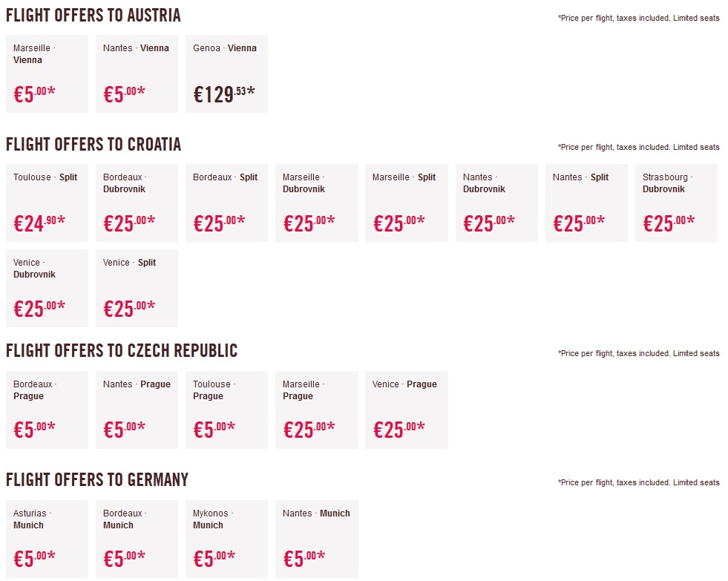Click the Genoa to Vienna €129.53 offer

[x=226, y=73]
